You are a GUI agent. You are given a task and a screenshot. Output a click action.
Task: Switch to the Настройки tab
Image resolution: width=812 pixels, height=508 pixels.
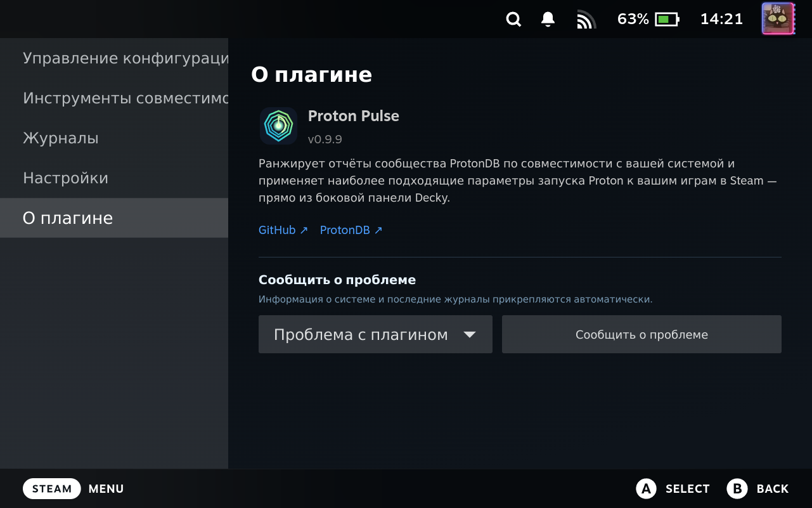[114, 178]
